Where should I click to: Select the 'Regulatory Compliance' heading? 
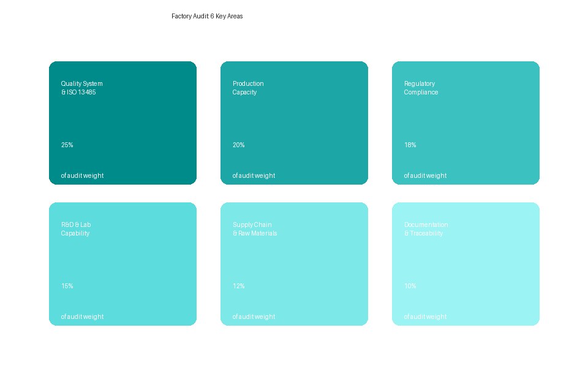click(x=421, y=88)
